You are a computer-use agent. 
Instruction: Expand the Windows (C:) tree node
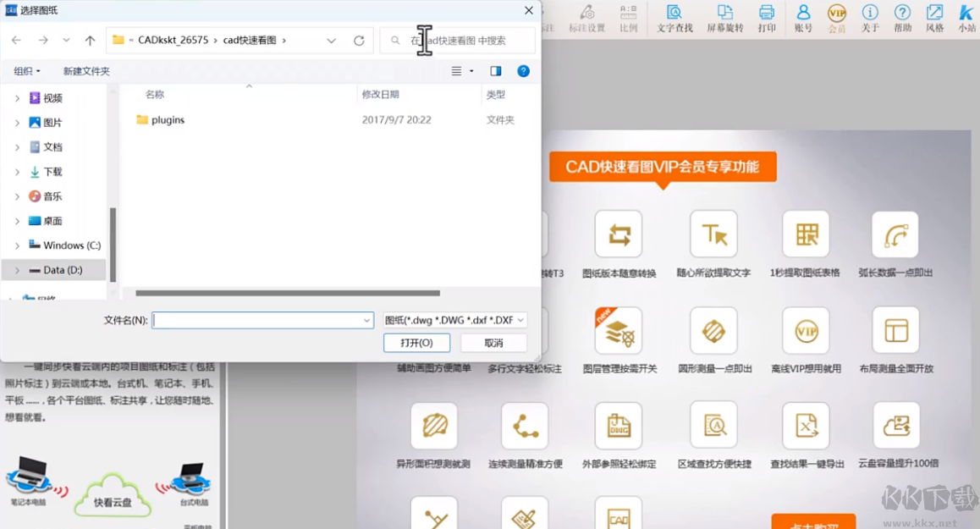tap(17, 245)
